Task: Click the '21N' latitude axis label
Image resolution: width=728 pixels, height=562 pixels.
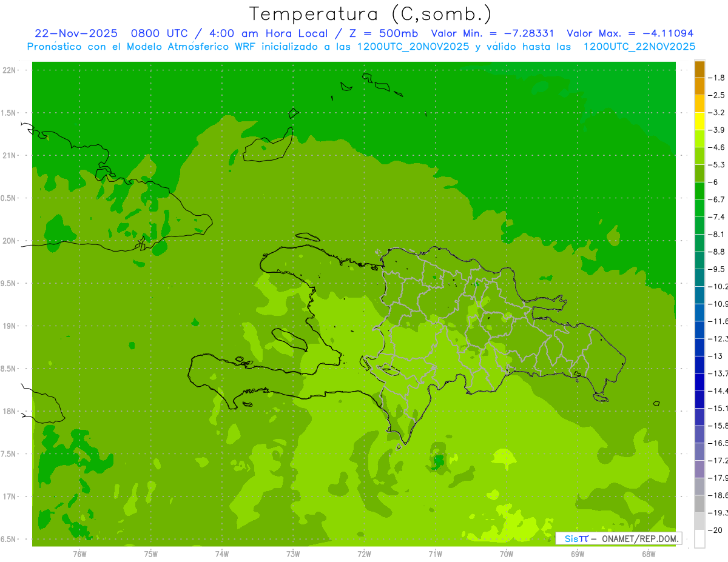Action: coord(10,156)
